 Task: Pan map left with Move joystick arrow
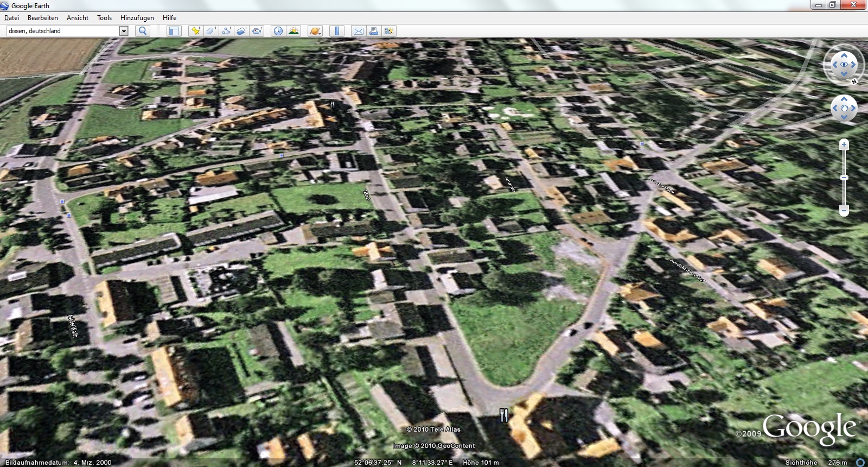[835, 108]
